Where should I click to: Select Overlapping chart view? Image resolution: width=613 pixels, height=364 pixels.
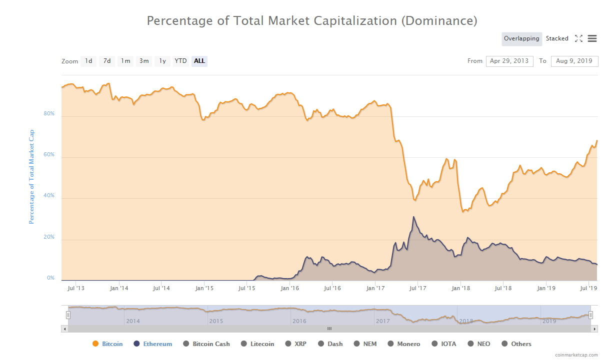(x=521, y=38)
